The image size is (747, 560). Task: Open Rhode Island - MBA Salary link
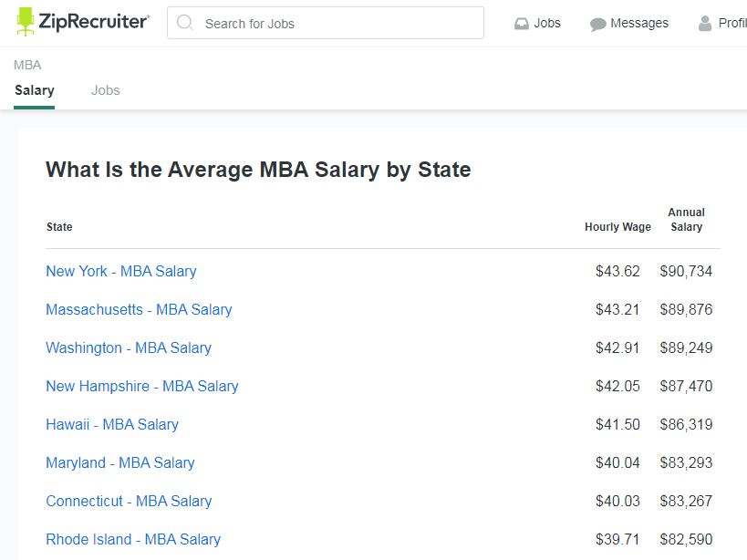point(133,540)
